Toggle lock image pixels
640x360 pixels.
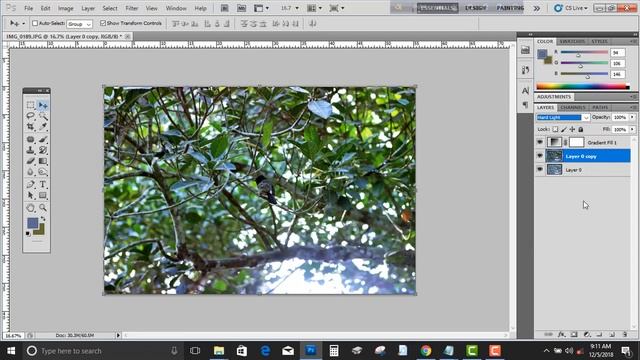click(x=564, y=129)
